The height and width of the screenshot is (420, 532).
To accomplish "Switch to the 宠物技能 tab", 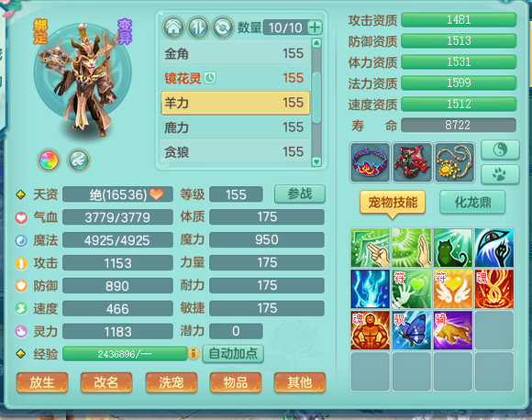I will click(x=393, y=203).
